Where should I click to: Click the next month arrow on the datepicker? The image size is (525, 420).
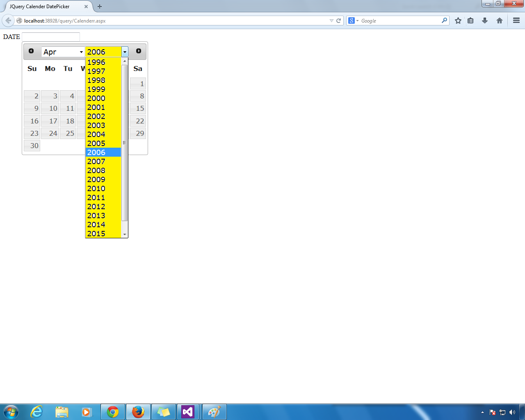pos(138,51)
